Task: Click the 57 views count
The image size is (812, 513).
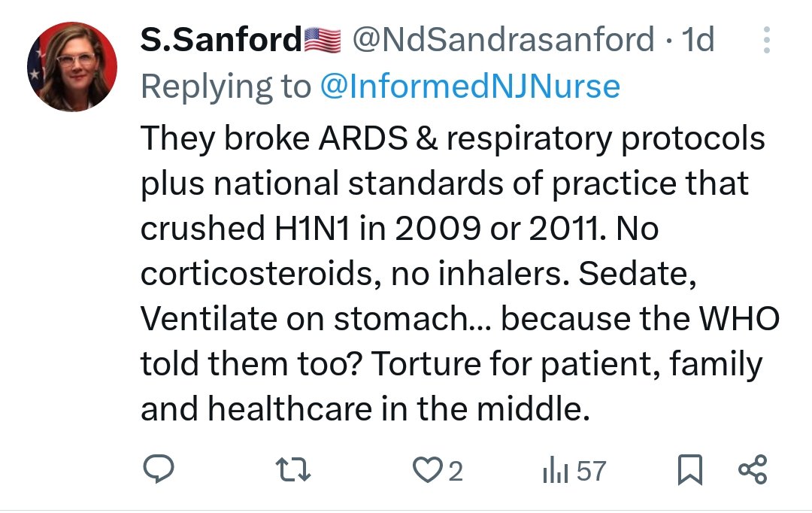Action: click(591, 472)
